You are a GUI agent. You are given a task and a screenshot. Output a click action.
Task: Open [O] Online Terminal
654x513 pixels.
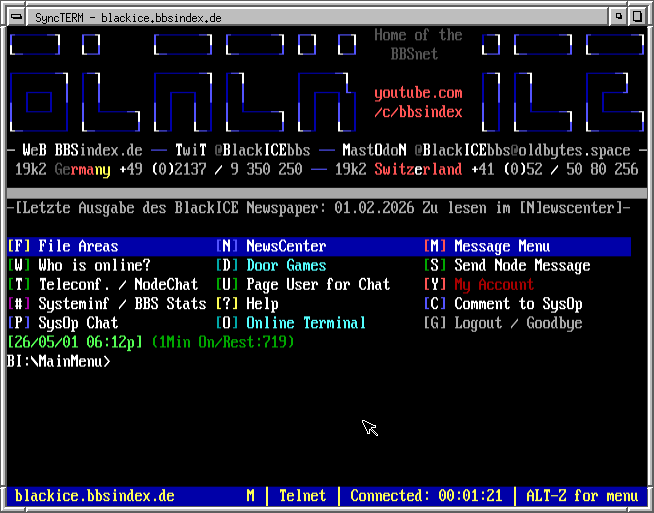point(291,323)
